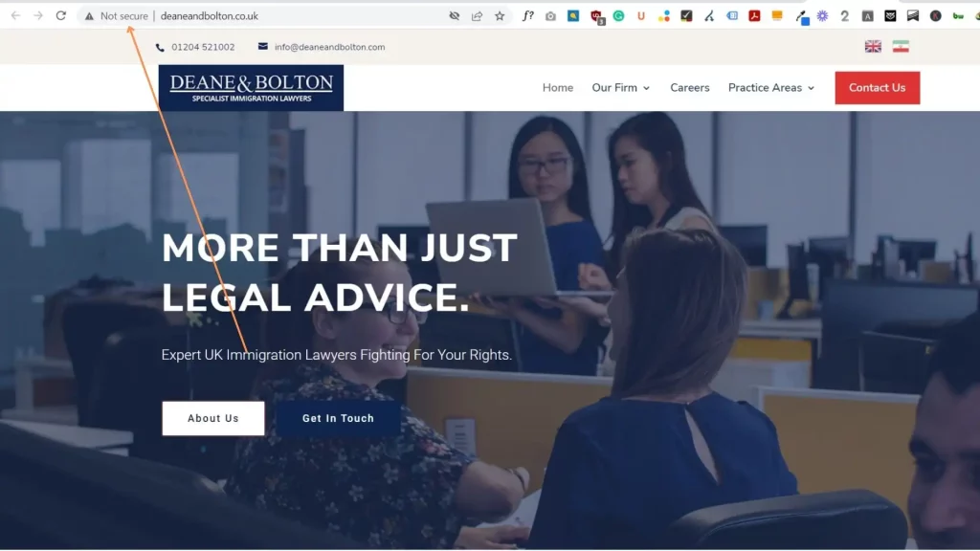Open the Not secure site info popup
The height and width of the screenshot is (551, 980).
[117, 16]
